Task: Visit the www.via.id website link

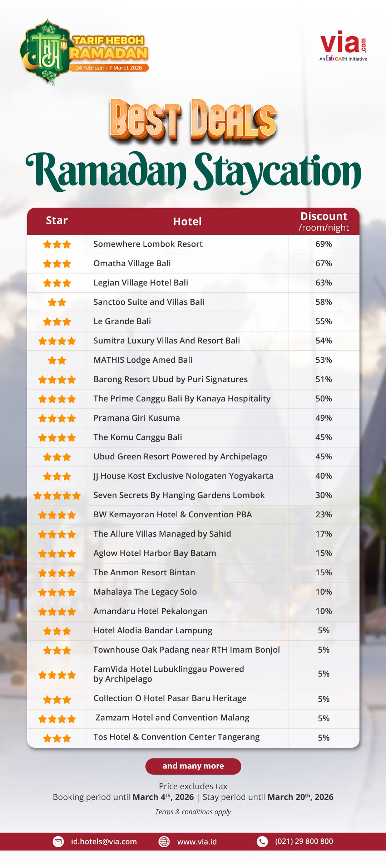Action: (197, 842)
